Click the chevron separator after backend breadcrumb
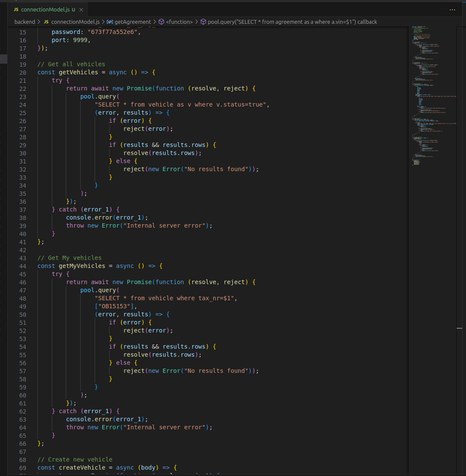The height and width of the screenshot is (476, 466). pos(39,22)
